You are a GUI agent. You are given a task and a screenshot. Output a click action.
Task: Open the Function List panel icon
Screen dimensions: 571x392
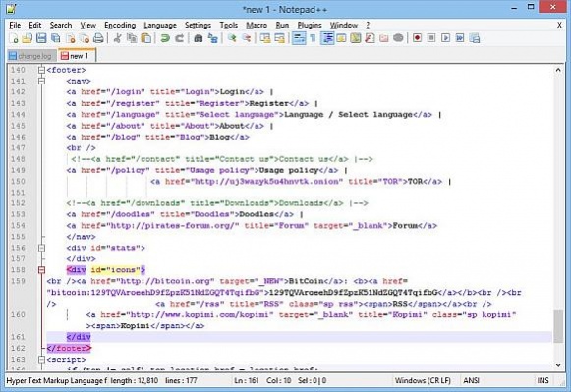coord(370,38)
